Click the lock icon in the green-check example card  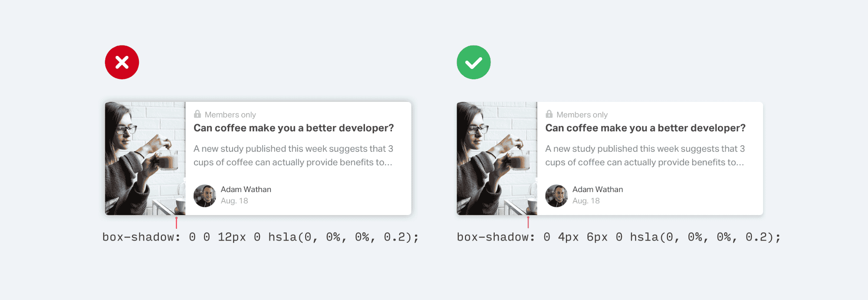[549, 114]
